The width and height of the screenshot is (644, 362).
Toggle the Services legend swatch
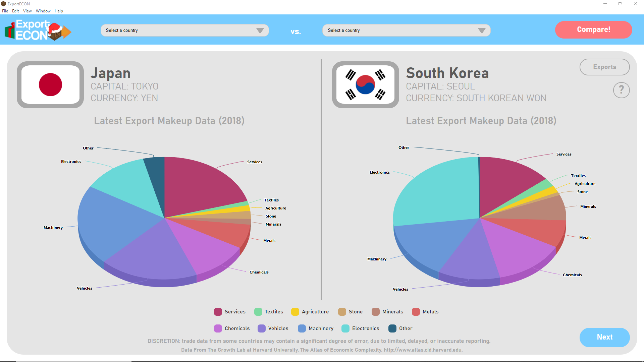[218, 312]
